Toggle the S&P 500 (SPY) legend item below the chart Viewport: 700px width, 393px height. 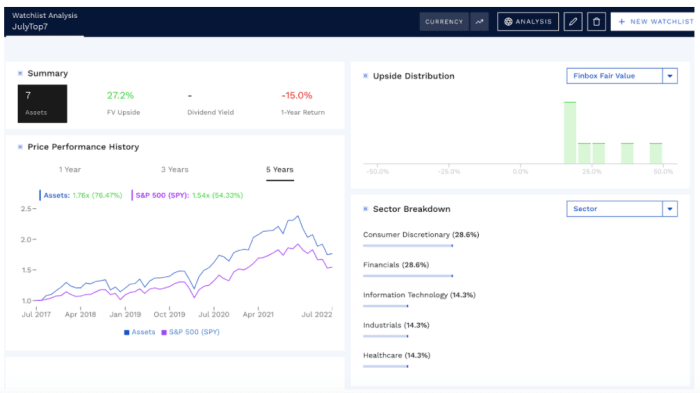coord(190,332)
